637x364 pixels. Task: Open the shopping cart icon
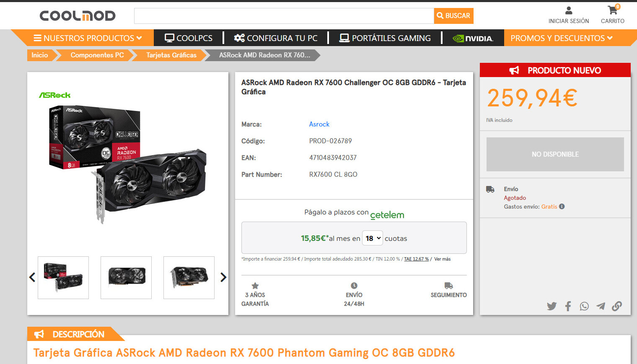coord(613,10)
